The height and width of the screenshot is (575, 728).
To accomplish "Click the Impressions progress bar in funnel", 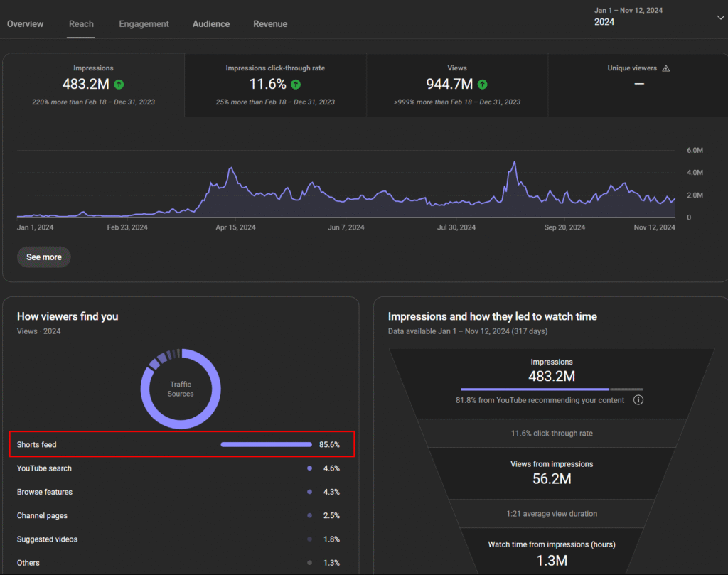I will [551, 389].
